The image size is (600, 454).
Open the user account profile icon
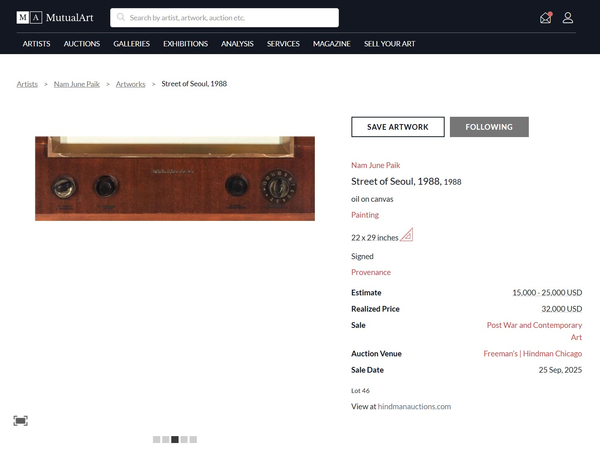(x=568, y=18)
